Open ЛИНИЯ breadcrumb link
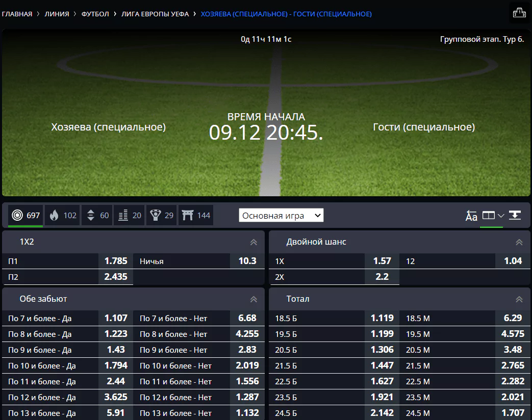532x420 pixels. 57,14
